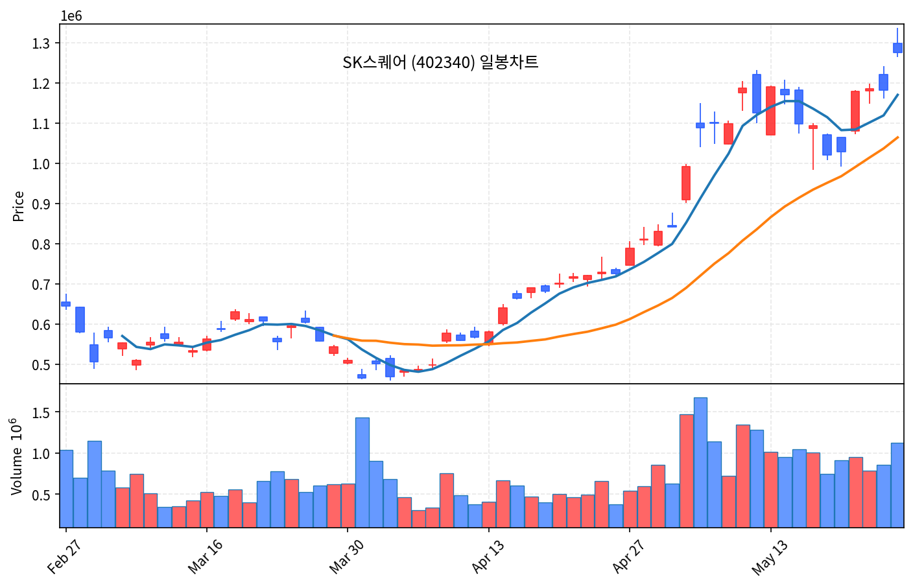Viewport: 913px width, 588px height.
Task: Click the Mar 16 date label
Action: coord(206,557)
